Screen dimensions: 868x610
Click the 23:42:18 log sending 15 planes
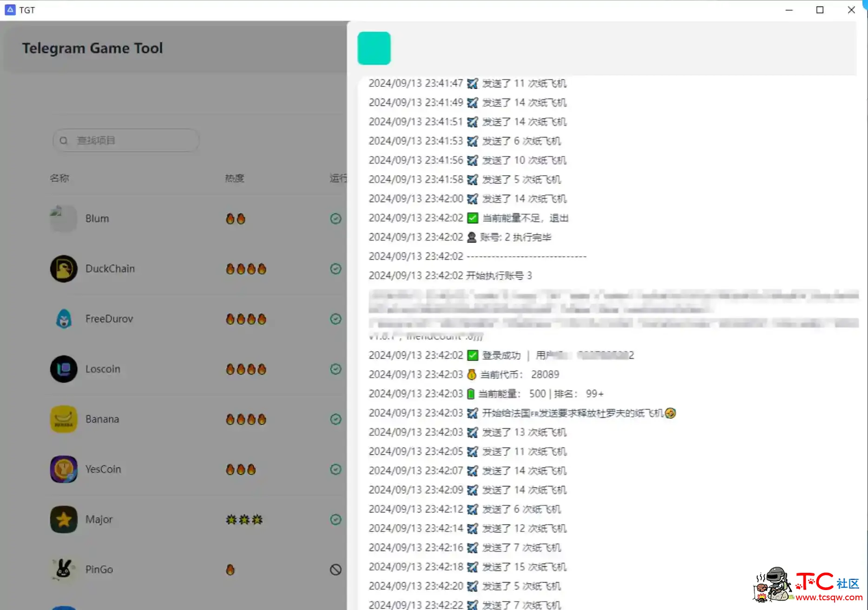point(467,567)
